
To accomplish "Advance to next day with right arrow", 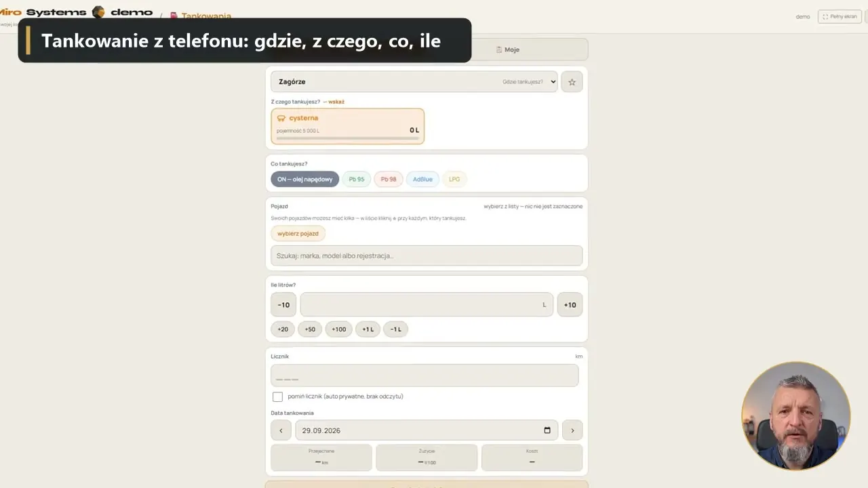I will pos(572,430).
